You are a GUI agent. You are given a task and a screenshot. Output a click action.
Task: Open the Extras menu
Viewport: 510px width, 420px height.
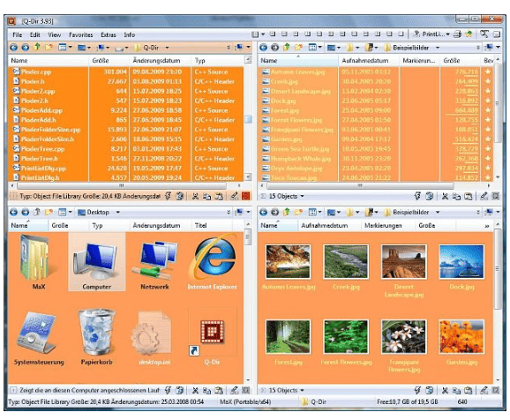point(109,34)
